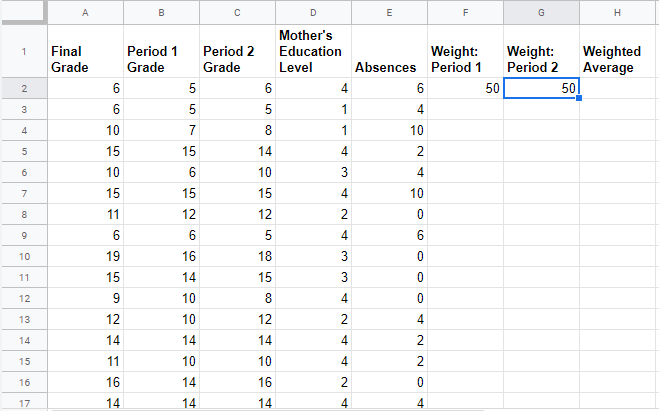
Task: Select column E header
Action: [x=390, y=13]
